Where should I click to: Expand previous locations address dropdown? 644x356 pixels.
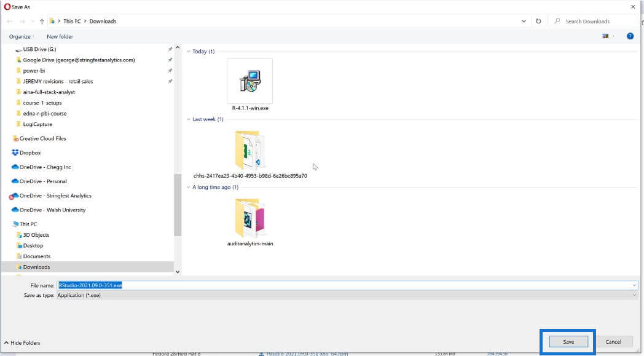pos(524,22)
